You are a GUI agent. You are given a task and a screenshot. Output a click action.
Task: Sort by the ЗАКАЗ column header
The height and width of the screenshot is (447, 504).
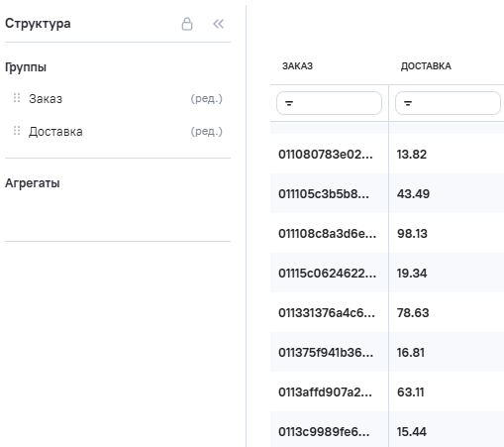coord(297,66)
